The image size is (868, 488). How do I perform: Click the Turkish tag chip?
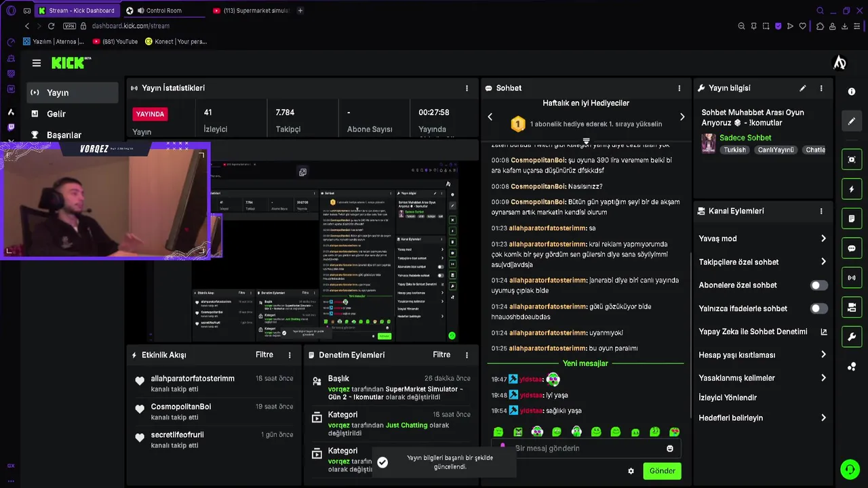[734, 150]
